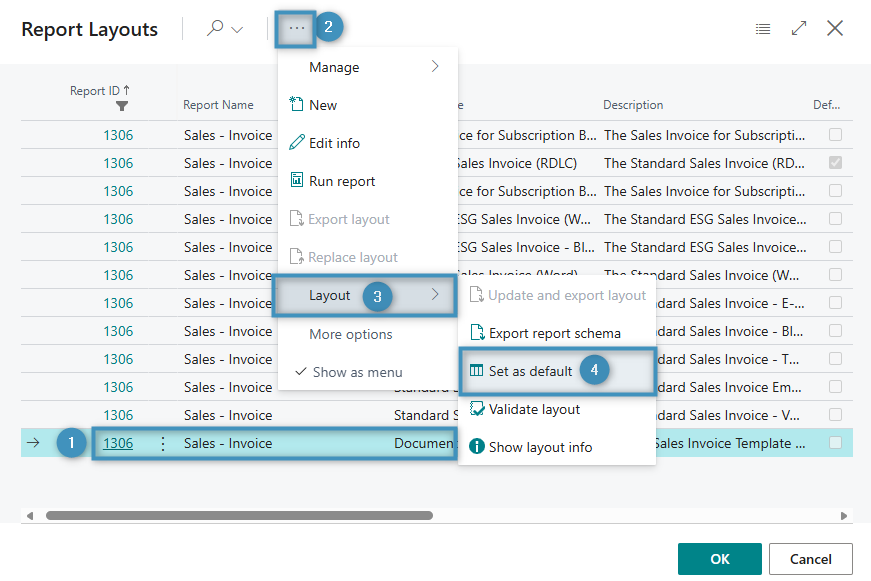This screenshot has width=871, height=581.
Task: Click the Manage submenu chevron
Action: 435,67
